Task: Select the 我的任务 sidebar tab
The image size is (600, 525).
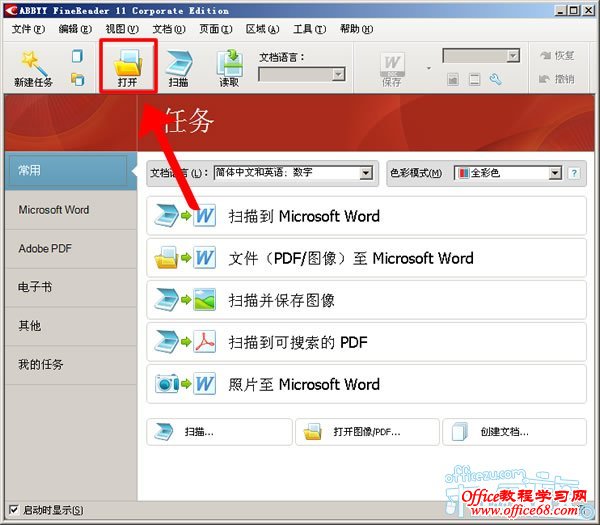Action: [71, 365]
